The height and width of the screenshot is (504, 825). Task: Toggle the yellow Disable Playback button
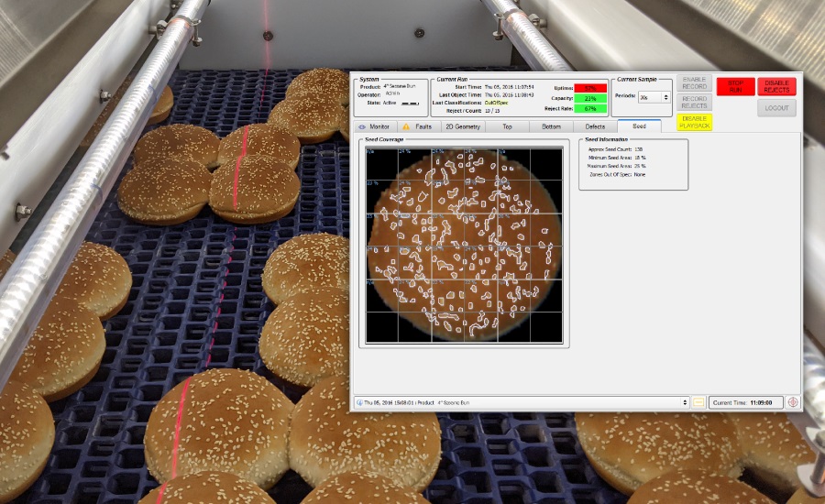click(694, 122)
